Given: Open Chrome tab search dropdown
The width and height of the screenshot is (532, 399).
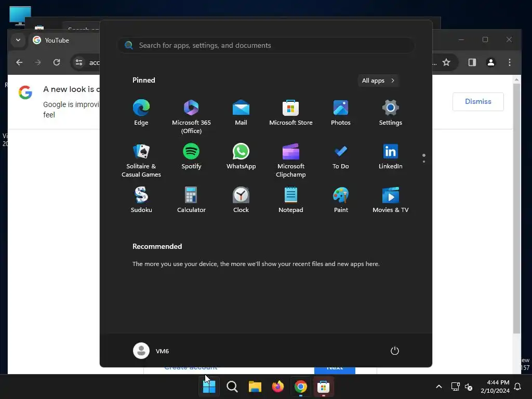Looking at the screenshot, I should point(18,40).
